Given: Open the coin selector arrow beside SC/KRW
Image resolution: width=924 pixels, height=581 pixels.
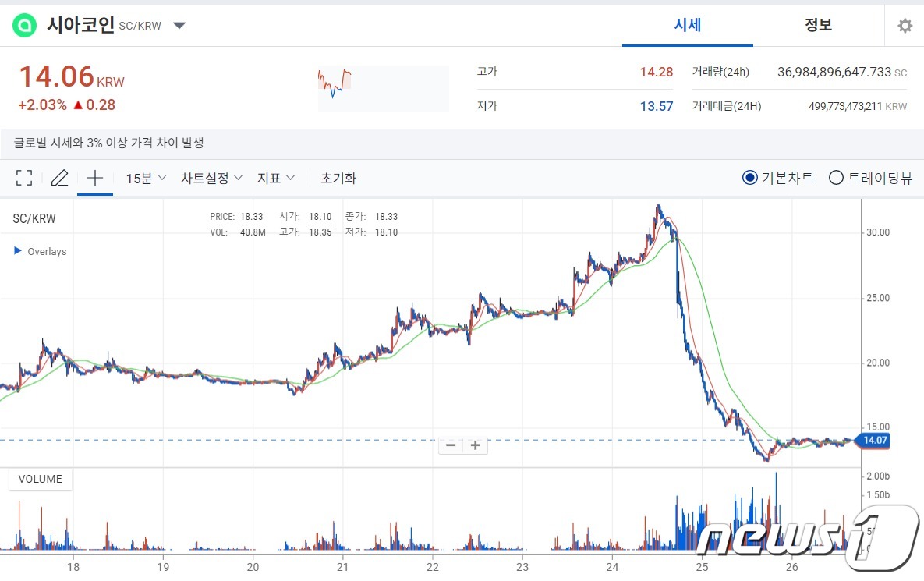Looking at the screenshot, I should [179, 25].
